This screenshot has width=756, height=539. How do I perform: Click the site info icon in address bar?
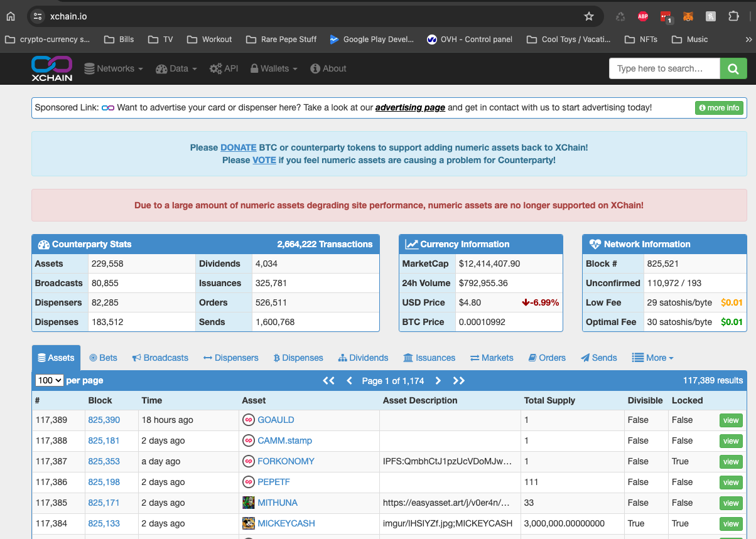[x=38, y=16]
